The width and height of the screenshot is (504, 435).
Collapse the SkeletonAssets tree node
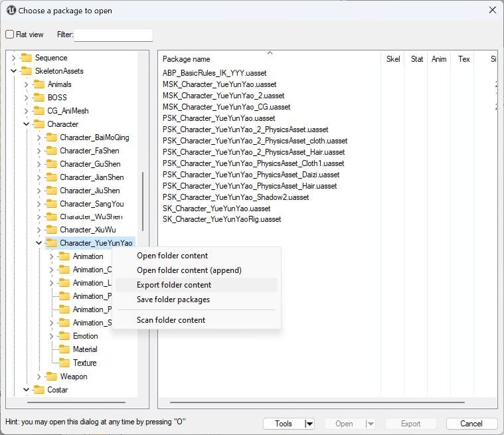tap(13, 71)
